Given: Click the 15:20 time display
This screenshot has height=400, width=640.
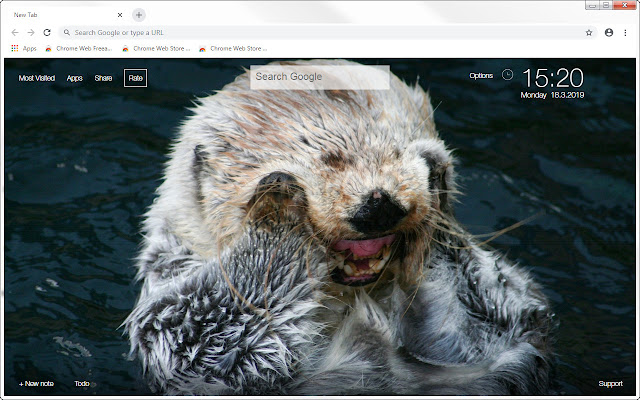Looking at the screenshot, I should click(x=553, y=78).
